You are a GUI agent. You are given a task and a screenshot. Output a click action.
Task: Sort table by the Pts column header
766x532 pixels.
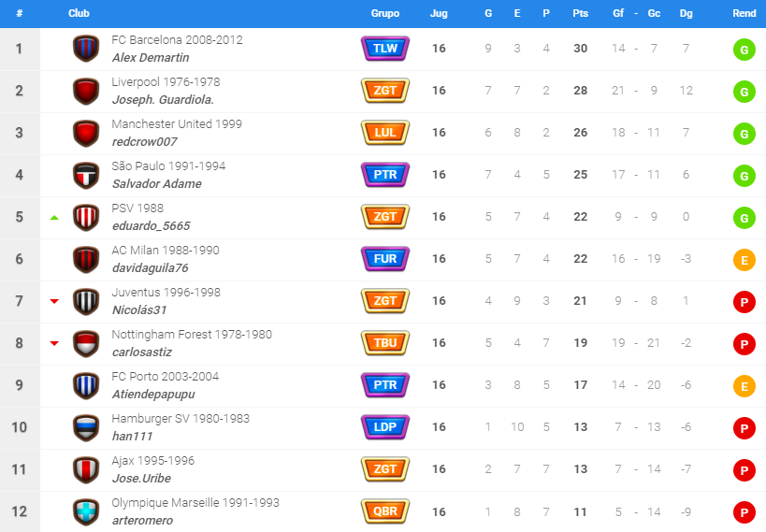tap(581, 14)
